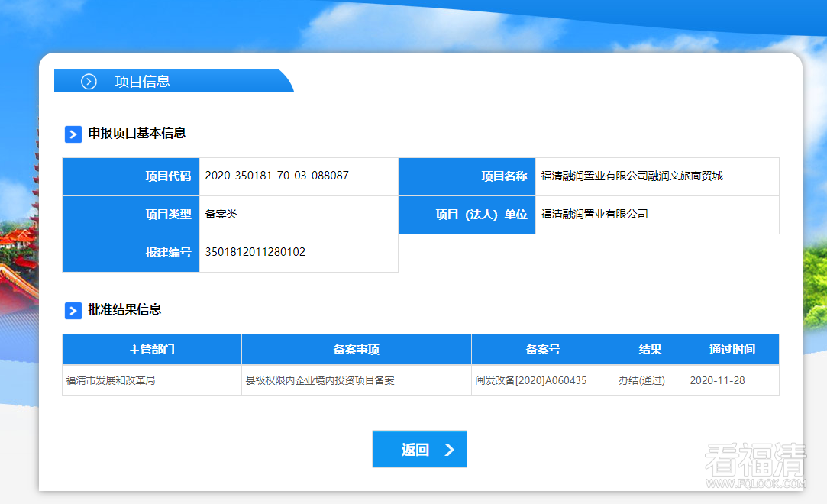The width and height of the screenshot is (827, 504).
Task: Click the 项目名称 label cell
Action: [x=467, y=176]
